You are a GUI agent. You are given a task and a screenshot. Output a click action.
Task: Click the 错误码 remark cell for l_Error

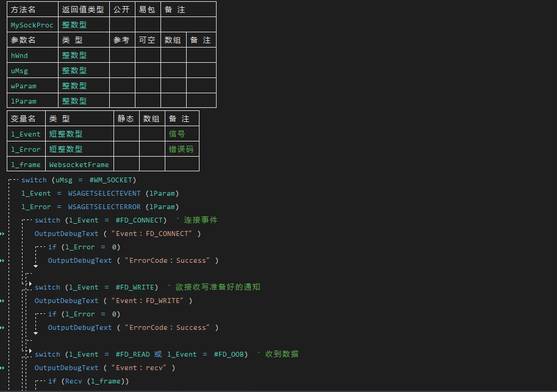181,149
